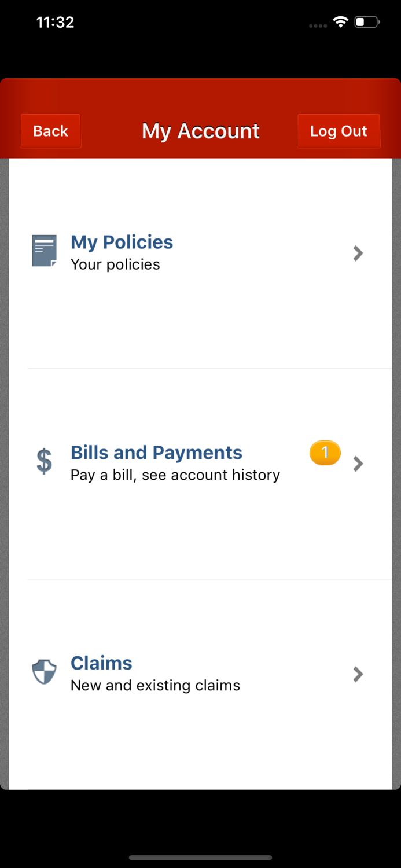
Task: Select the Bills and Payments heading
Action: click(156, 453)
